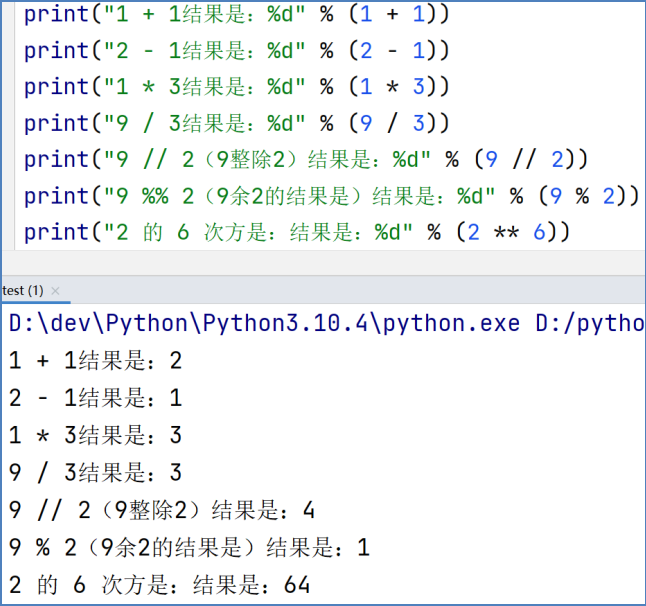The height and width of the screenshot is (606, 646).
Task: Click the code line printing "1 * 3结果是"
Action: pos(236,87)
